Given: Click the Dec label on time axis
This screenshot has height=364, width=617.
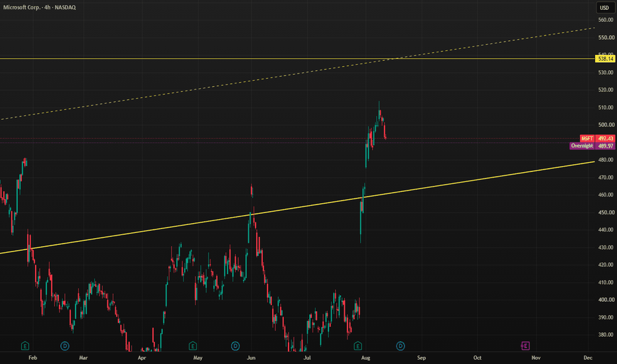Looking at the screenshot, I should click(588, 357).
